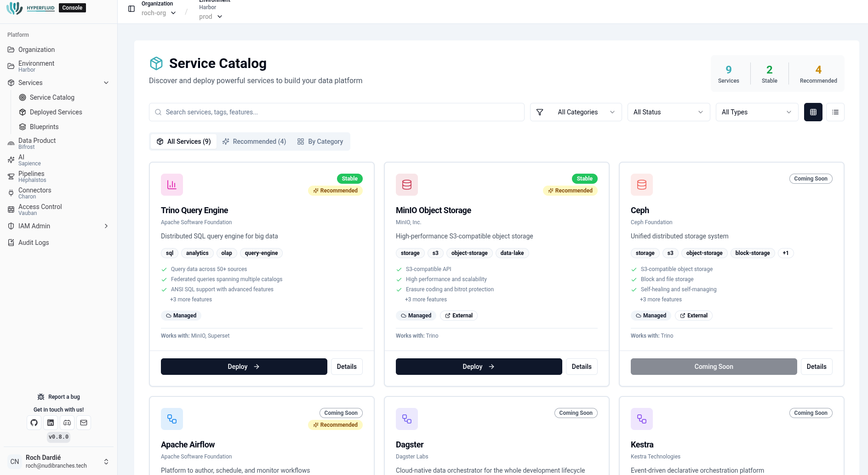Viewport: 868px width, 475px height.
Task: Open the By Category tab
Action: pos(320,141)
